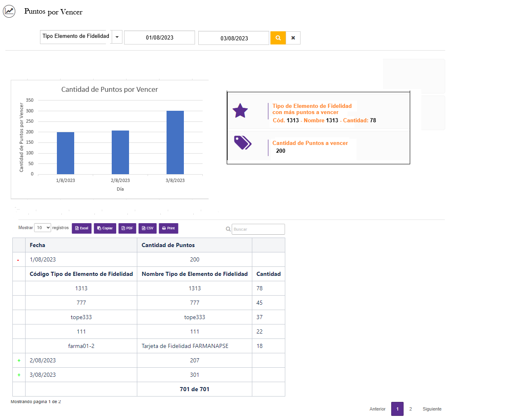Open the Tipo Elemento de Fidelidad dropdown arrow
This screenshot has width=505, height=420.
coord(117,37)
